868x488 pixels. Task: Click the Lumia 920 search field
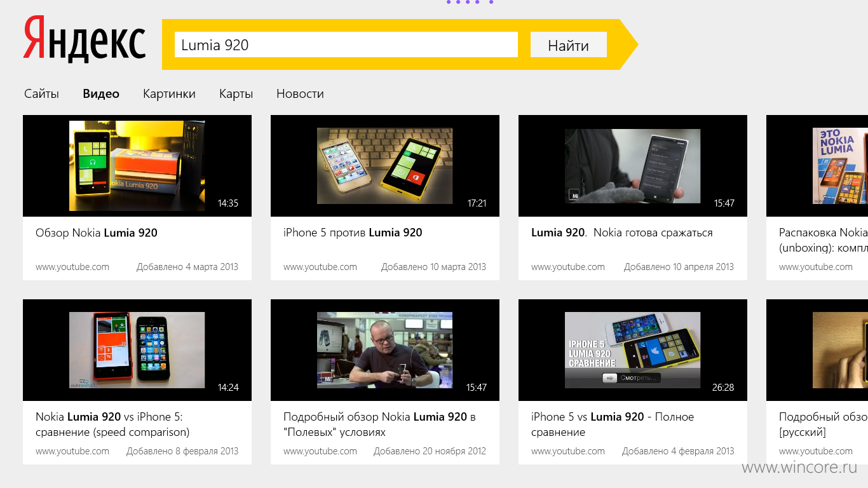click(346, 44)
